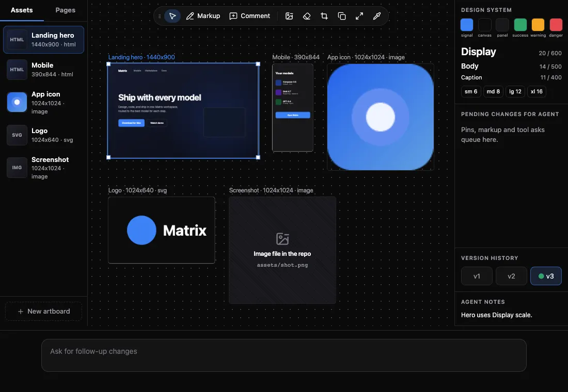Select App icon asset in sidebar
This screenshot has height=392, width=568.
(x=44, y=103)
